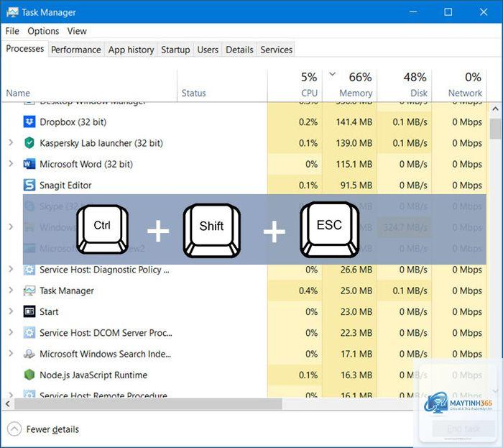Sort by the Status column header
Image resolution: width=503 pixels, height=448 pixels.
coord(222,86)
